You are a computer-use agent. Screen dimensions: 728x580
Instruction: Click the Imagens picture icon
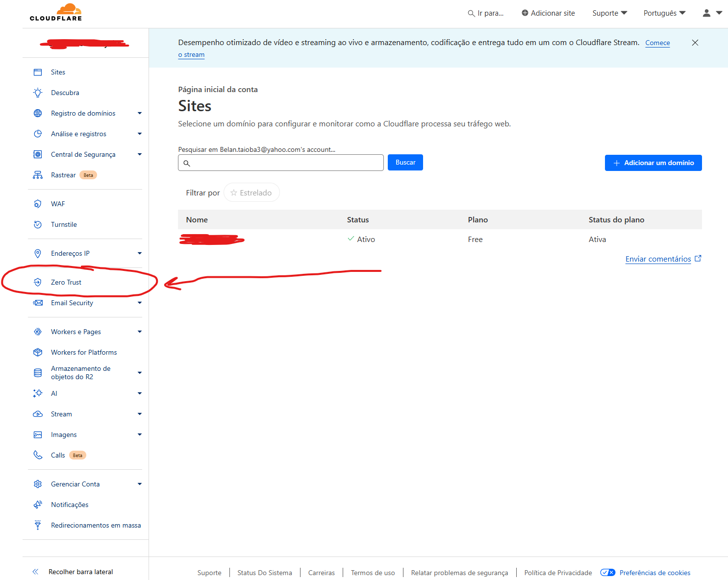[38, 435]
